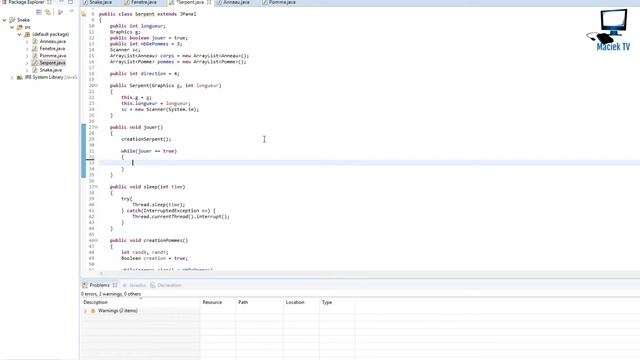Click src source folder icon
The width and height of the screenshot is (640, 360).
pos(20,27)
